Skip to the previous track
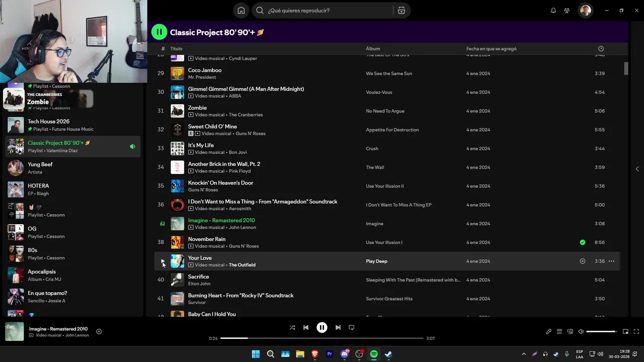This screenshot has height=362, width=644. point(306,327)
